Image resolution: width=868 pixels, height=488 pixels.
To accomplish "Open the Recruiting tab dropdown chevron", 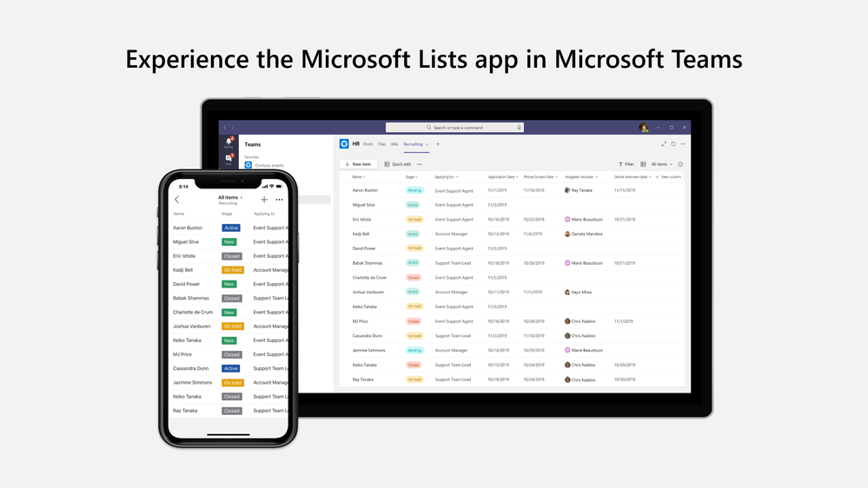I will tap(427, 144).
